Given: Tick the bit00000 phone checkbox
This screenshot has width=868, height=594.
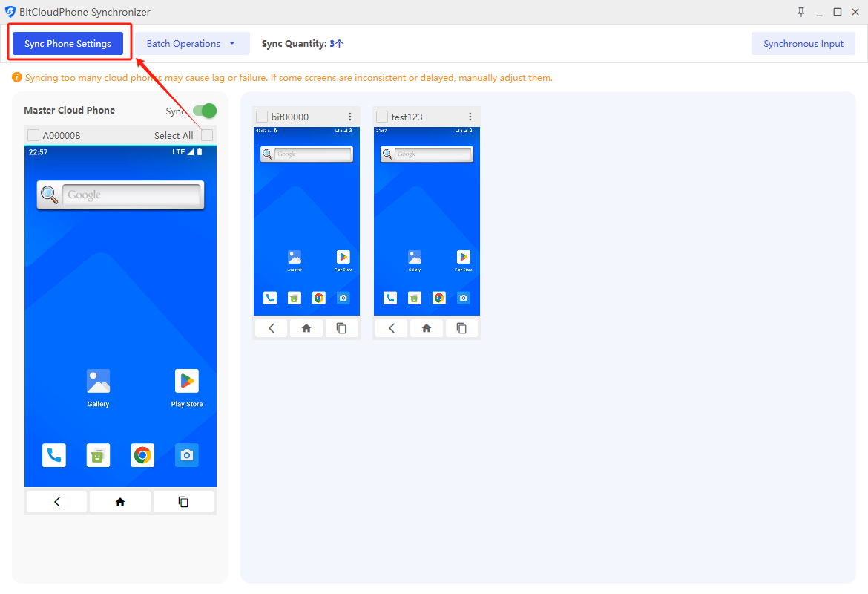Looking at the screenshot, I should (x=262, y=117).
